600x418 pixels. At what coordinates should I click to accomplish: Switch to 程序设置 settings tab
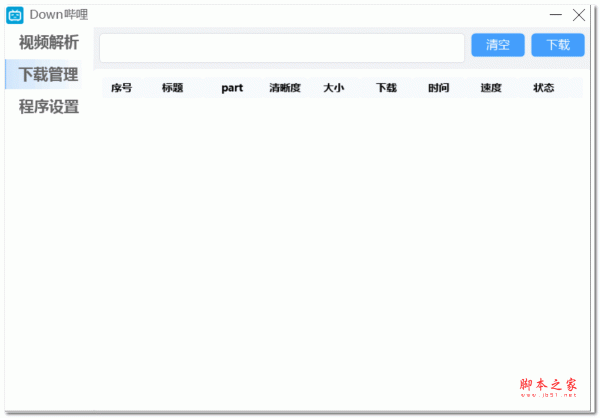[x=49, y=107]
